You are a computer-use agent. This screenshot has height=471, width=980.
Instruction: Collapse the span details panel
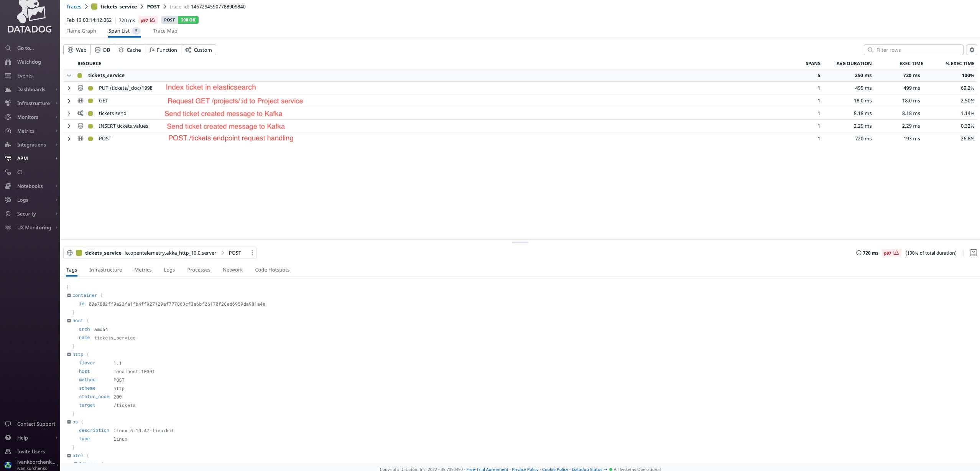tap(973, 253)
